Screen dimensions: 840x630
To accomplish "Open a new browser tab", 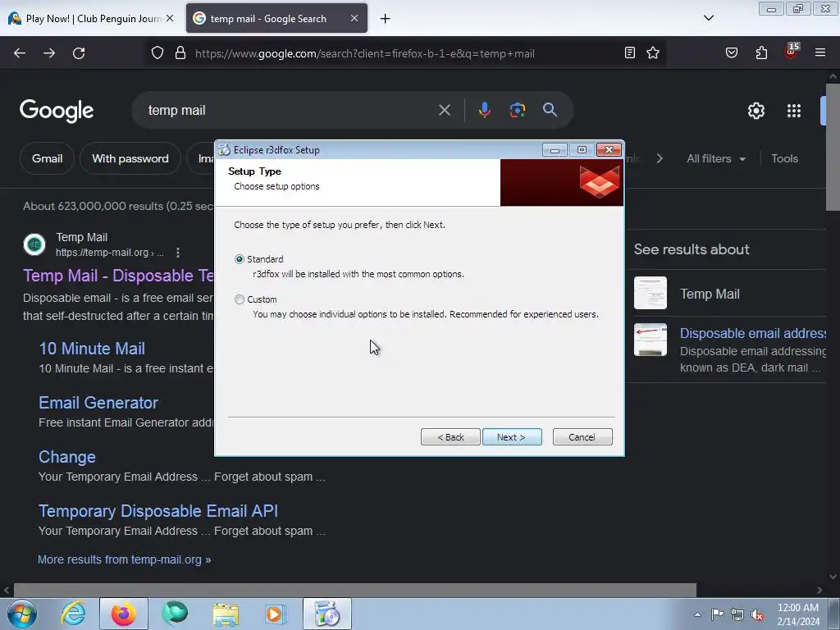I will point(386,19).
